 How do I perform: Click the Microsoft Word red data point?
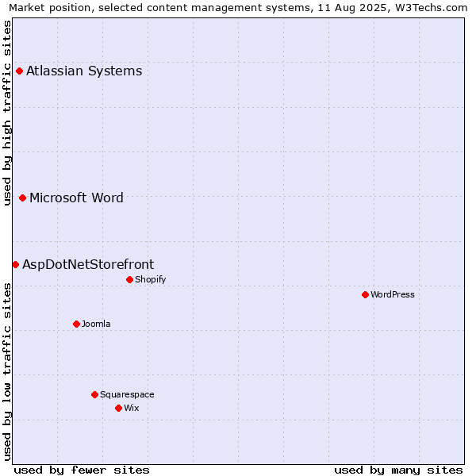point(22,198)
